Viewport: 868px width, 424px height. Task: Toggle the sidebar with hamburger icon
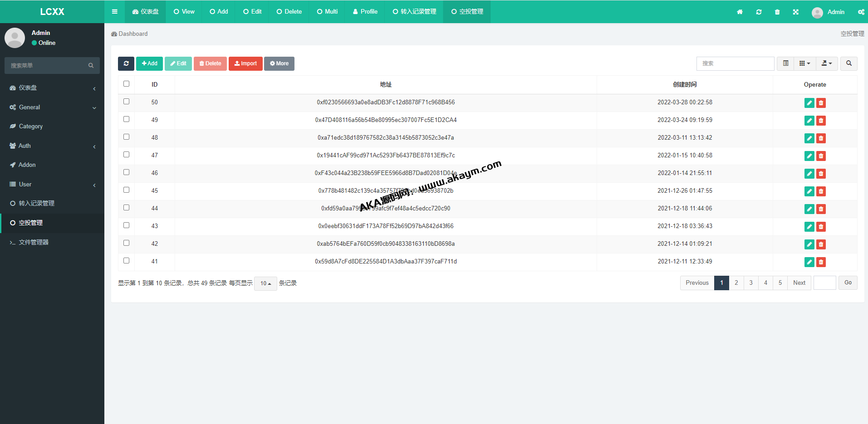click(115, 12)
